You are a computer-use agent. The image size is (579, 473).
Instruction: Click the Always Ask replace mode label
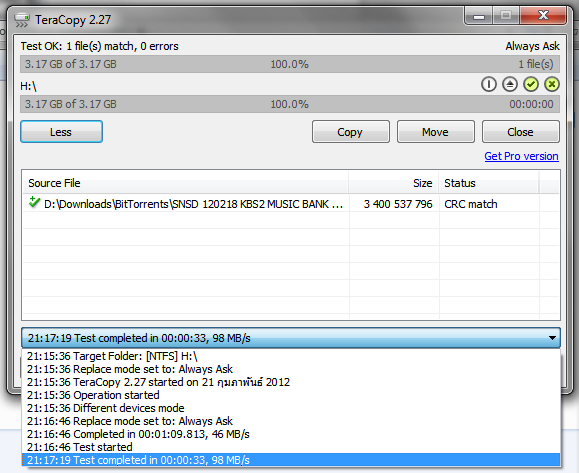pos(532,46)
